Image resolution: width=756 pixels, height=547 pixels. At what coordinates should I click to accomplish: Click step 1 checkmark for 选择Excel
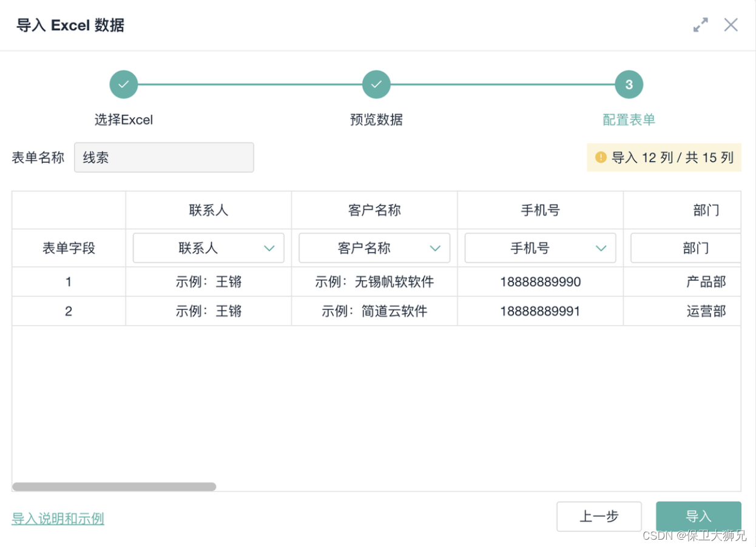(124, 84)
